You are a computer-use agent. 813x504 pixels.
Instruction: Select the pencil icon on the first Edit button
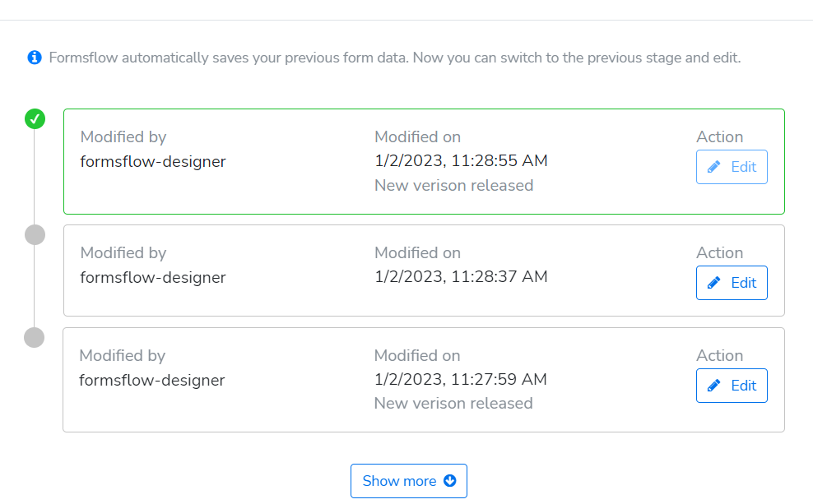point(712,166)
